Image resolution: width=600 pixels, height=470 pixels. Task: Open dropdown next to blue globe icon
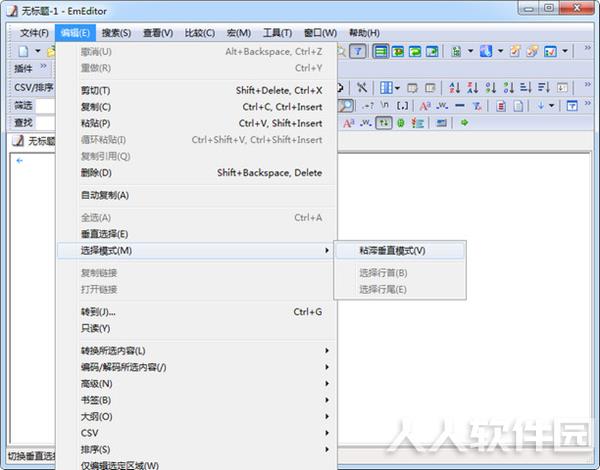coord(500,51)
